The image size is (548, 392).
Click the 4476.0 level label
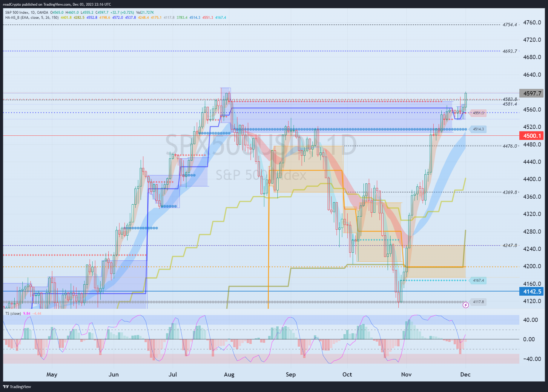point(509,146)
